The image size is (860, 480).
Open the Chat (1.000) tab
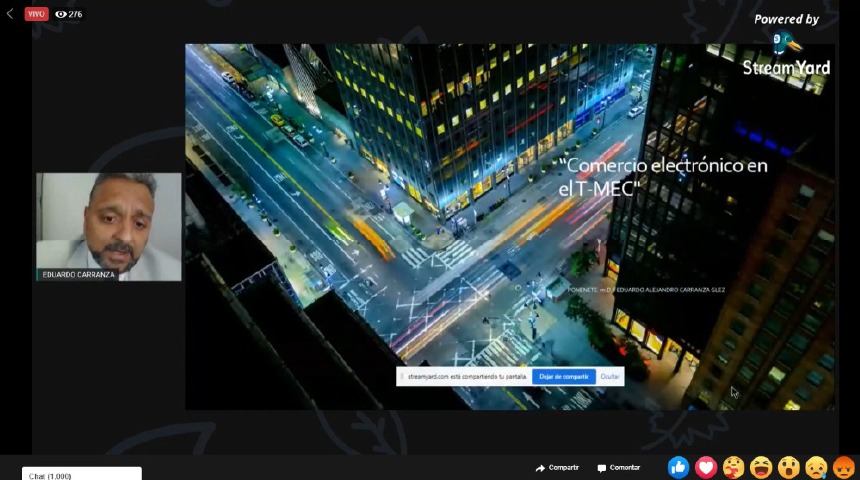pyautogui.click(x=81, y=475)
